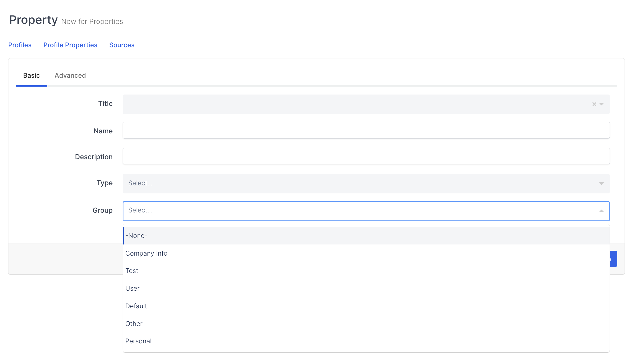The height and width of the screenshot is (364, 633).
Task: Switch to the Advanced tab
Action: pyautogui.click(x=70, y=76)
